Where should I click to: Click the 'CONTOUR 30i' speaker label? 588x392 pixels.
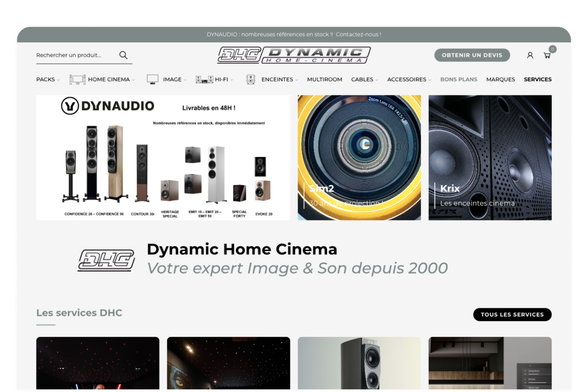tap(143, 214)
